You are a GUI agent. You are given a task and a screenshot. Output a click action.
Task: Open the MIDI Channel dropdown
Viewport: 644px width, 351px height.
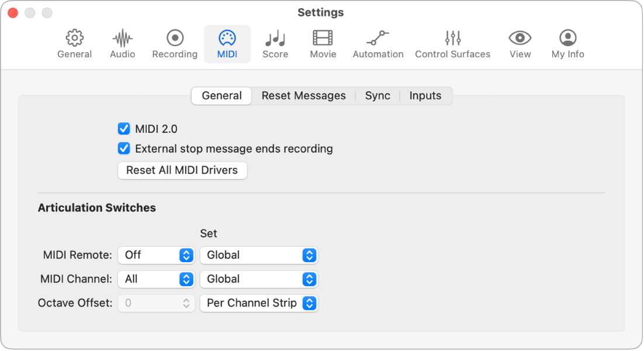coord(156,279)
